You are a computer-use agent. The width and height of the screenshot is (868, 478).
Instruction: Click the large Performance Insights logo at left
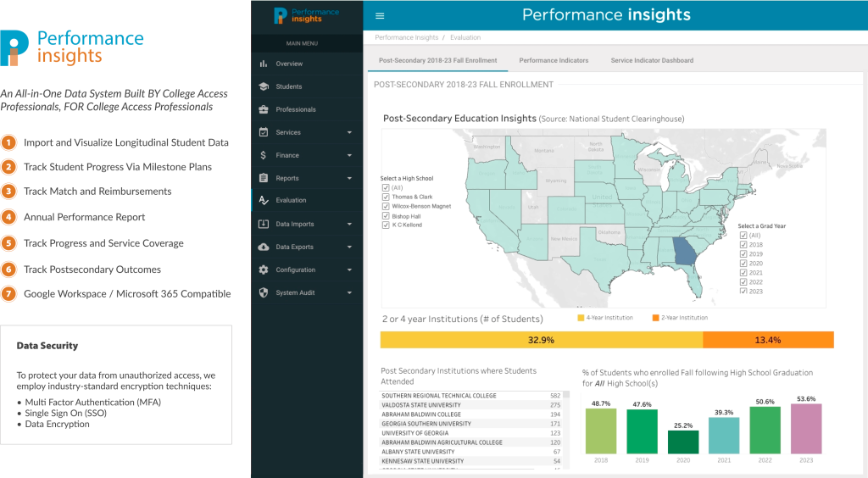click(72, 47)
